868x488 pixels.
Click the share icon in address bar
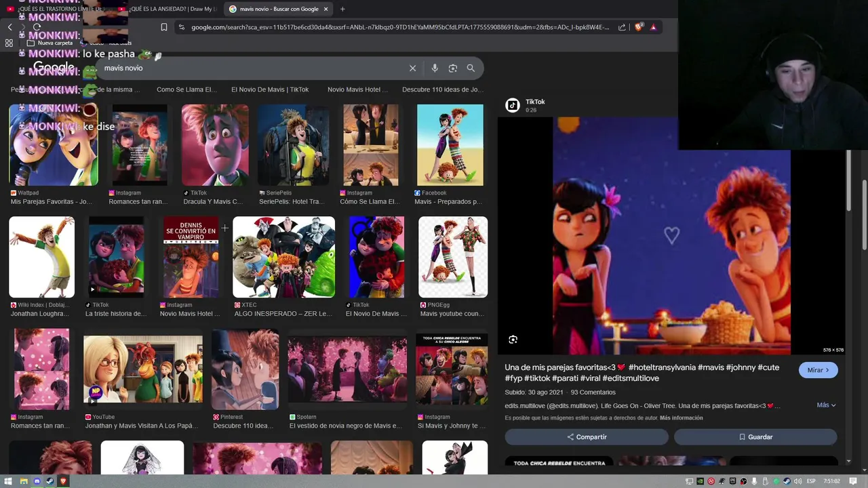[622, 27]
